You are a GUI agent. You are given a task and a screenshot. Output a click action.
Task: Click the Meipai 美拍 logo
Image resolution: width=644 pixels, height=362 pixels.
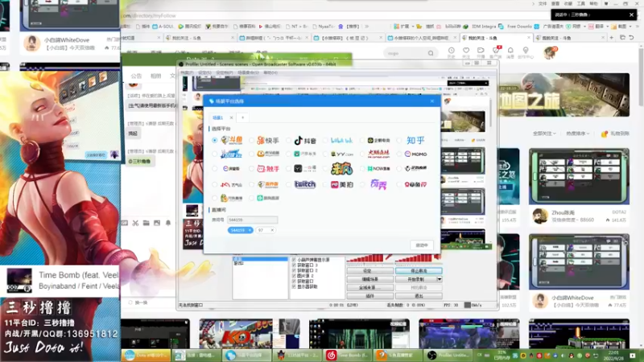[341, 185]
